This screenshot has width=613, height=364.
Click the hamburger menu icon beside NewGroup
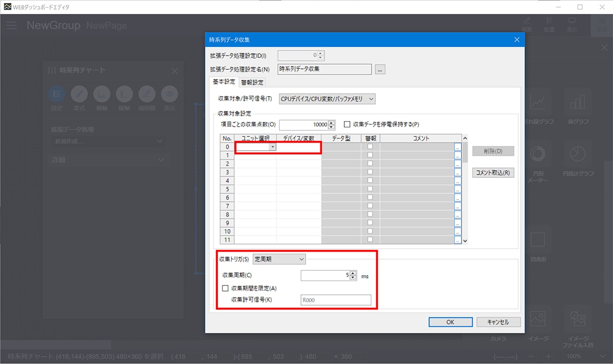(x=11, y=25)
